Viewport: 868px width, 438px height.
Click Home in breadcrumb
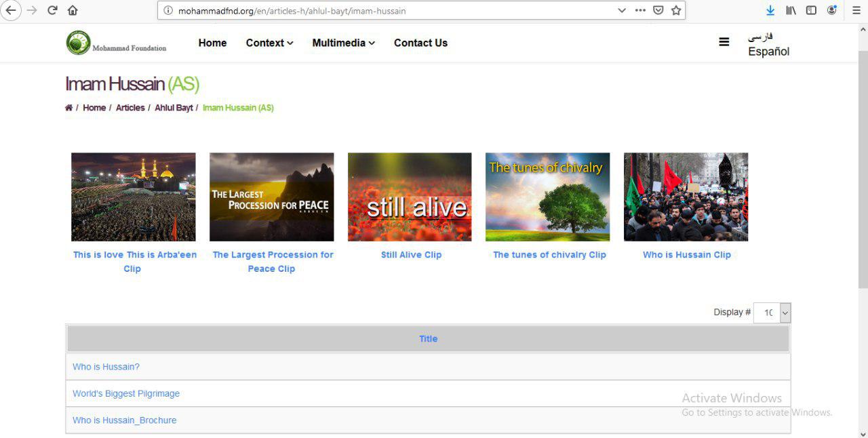[94, 108]
